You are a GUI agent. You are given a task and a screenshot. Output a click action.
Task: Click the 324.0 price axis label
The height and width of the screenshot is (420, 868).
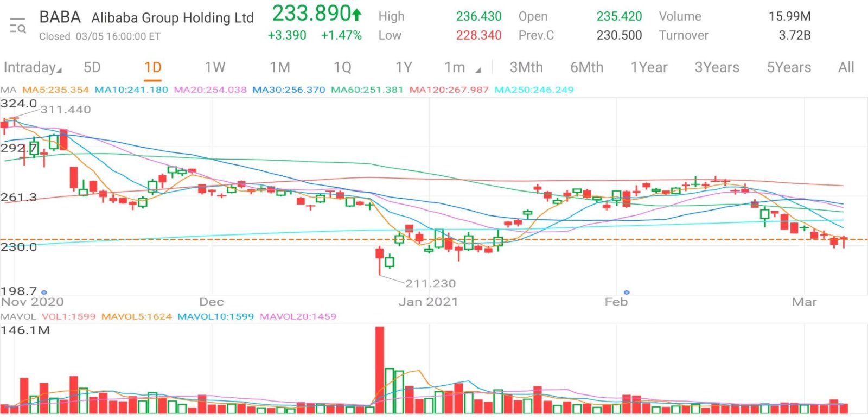(x=18, y=104)
